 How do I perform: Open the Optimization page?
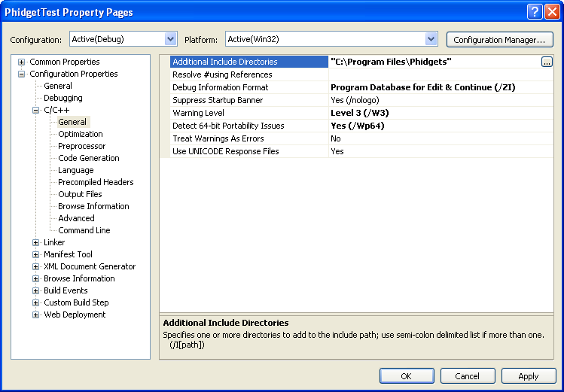pos(81,134)
